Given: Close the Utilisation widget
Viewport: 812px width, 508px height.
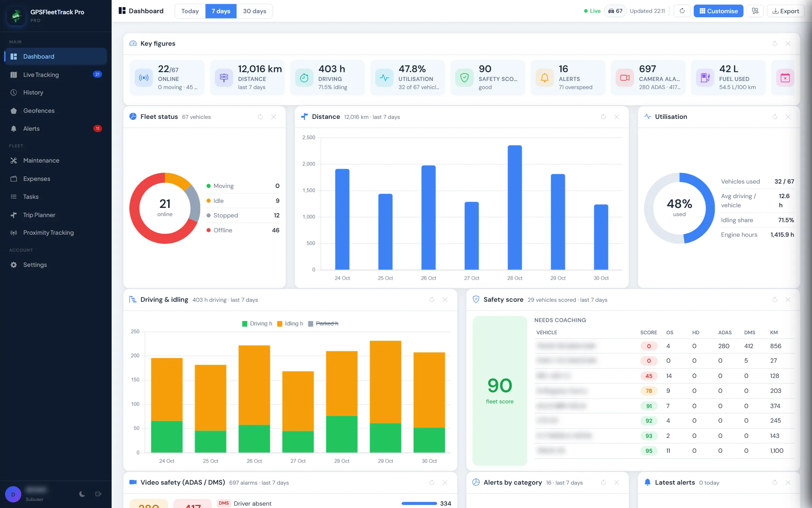Looking at the screenshot, I should [x=788, y=117].
